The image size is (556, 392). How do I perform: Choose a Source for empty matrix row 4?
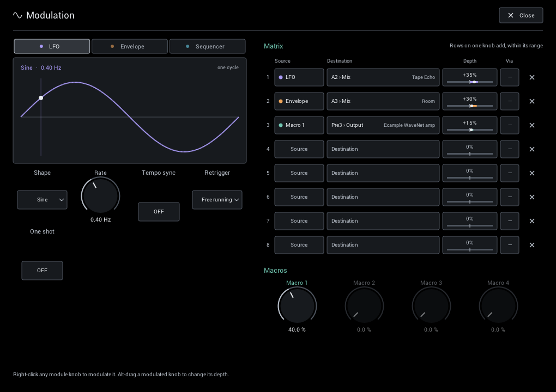pos(299,149)
